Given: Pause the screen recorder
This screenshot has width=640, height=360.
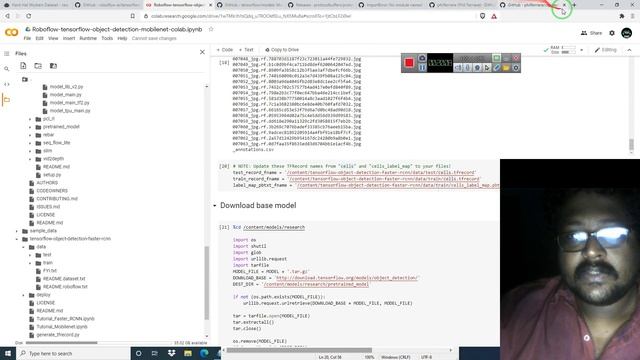Looking at the screenshot, I should coord(422,67).
